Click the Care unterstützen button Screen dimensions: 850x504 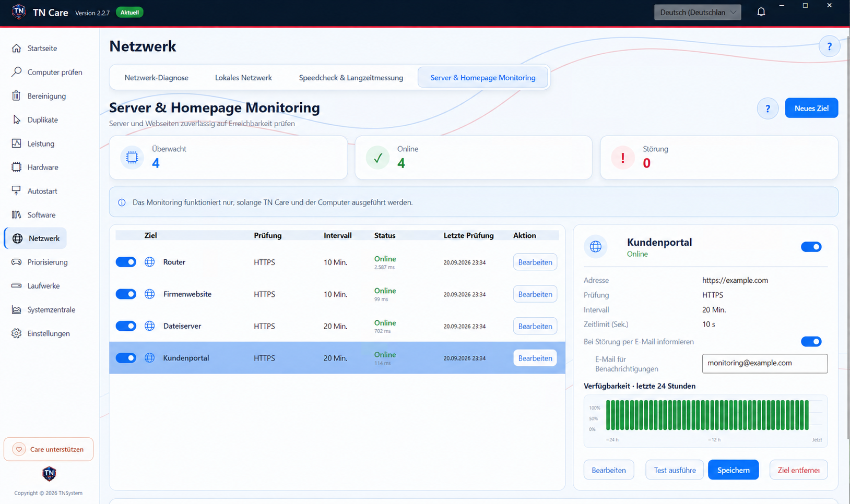click(49, 449)
